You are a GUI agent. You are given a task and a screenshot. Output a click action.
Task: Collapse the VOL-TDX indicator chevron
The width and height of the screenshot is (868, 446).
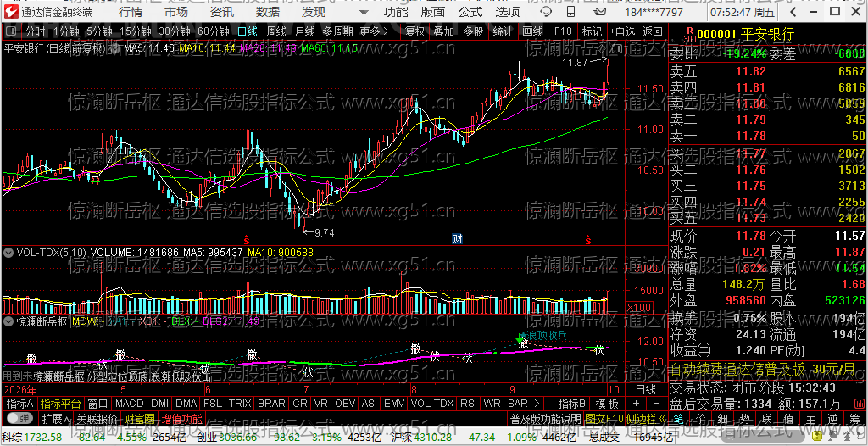tap(8, 253)
